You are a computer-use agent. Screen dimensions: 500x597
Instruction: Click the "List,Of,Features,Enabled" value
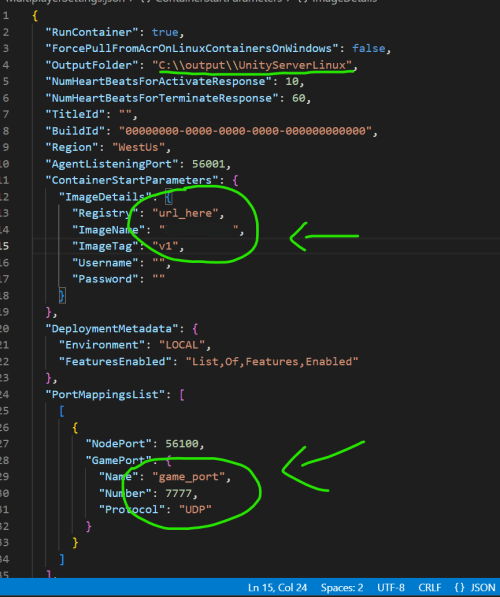point(272,361)
